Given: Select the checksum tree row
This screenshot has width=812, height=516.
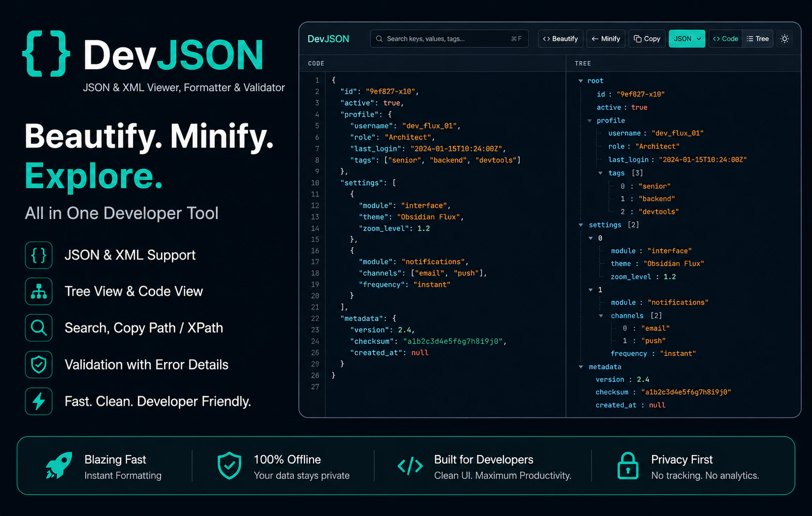Looking at the screenshot, I should (663, 393).
